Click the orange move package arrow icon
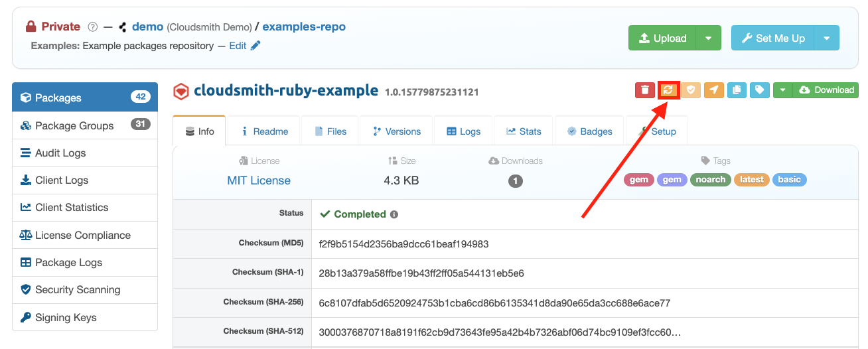 (x=714, y=90)
